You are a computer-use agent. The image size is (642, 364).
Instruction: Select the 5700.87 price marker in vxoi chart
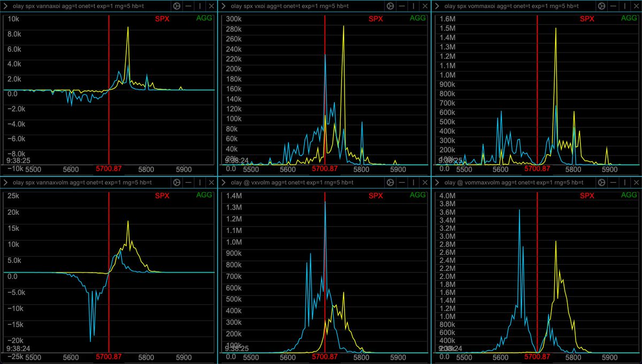point(324,169)
